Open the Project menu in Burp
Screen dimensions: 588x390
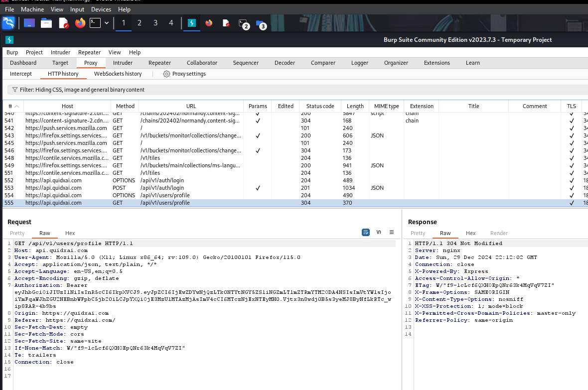click(x=34, y=52)
